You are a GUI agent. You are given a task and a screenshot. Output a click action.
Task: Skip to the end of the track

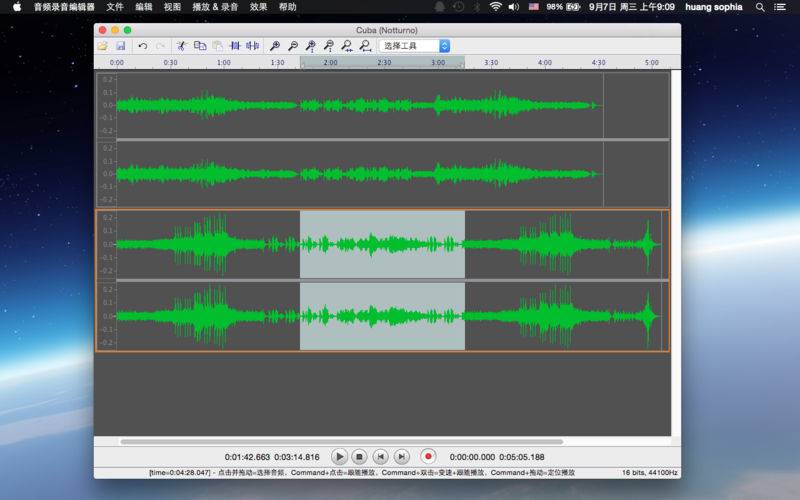coord(402,456)
